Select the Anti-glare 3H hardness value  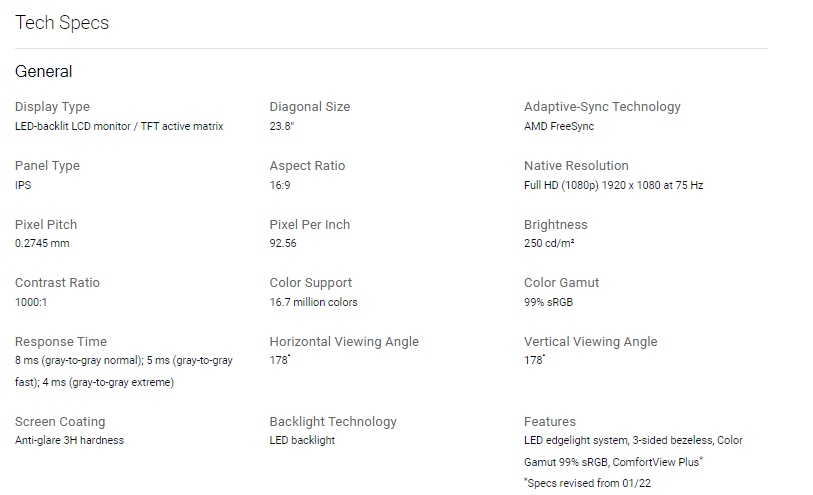pos(69,440)
